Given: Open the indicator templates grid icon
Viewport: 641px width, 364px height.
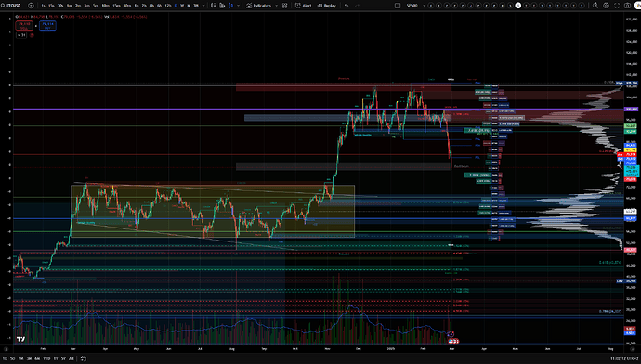Looking at the screenshot, I should tap(284, 6).
